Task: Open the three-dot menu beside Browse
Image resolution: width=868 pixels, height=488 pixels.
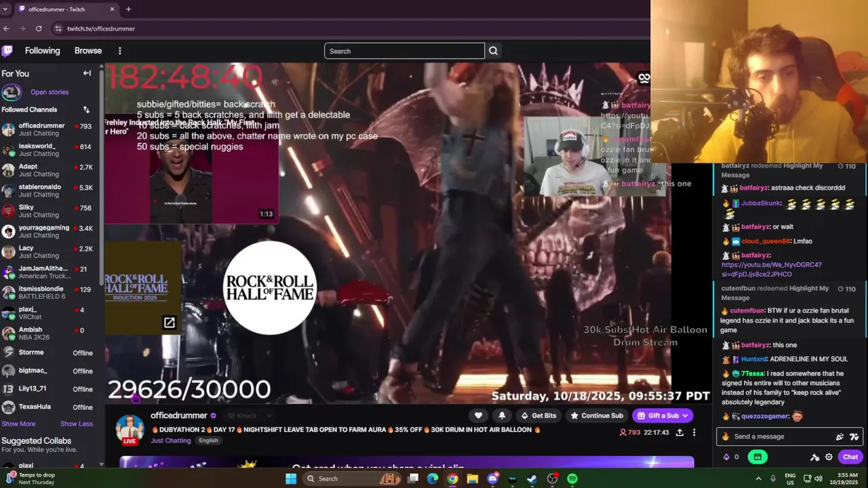Action: 120,51
